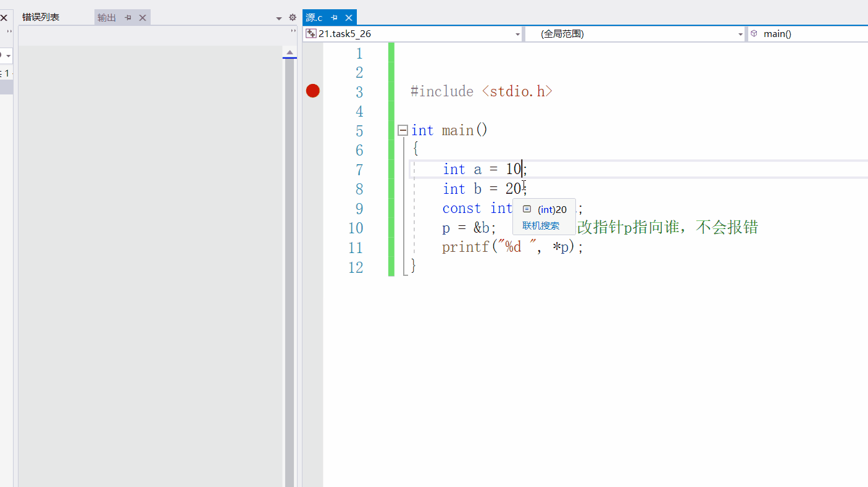This screenshot has width=868, height=487.
Task: Click the const int code on line 9
Action: [x=477, y=208]
